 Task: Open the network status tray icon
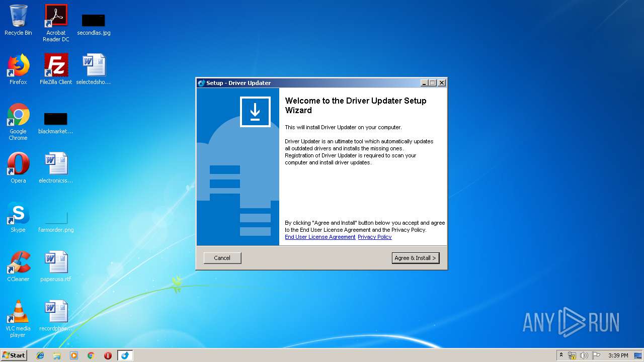point(572,355)
